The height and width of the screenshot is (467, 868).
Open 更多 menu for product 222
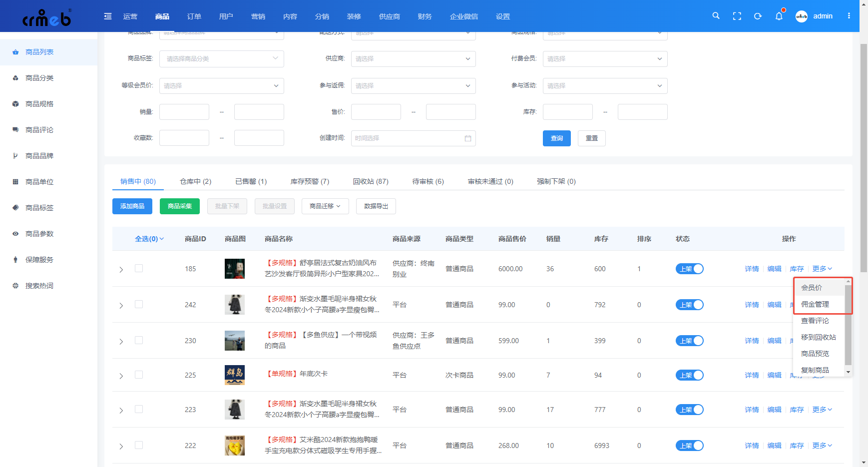click(x=822, y=446)
